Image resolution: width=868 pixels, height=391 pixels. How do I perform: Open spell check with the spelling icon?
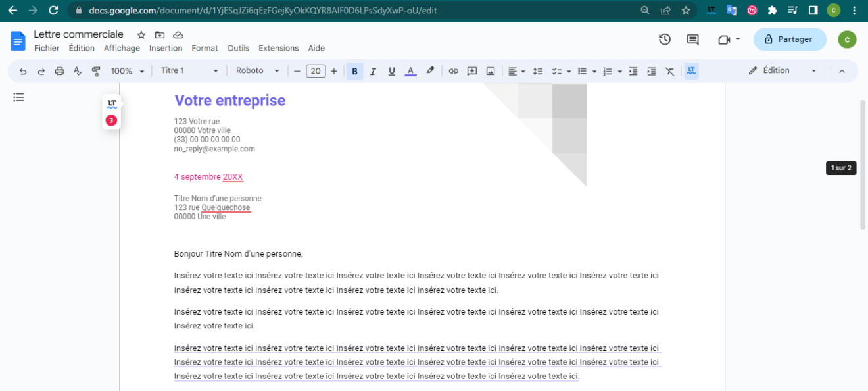77,70
